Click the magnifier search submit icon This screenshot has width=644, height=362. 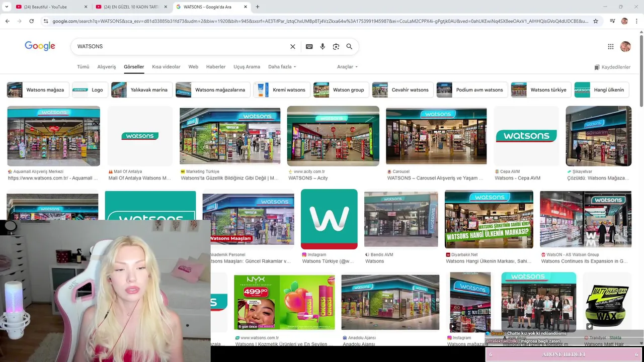point(349,46)
